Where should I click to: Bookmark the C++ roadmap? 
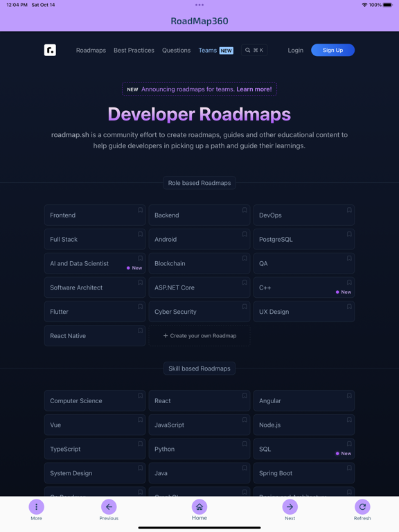pos(349,283)
